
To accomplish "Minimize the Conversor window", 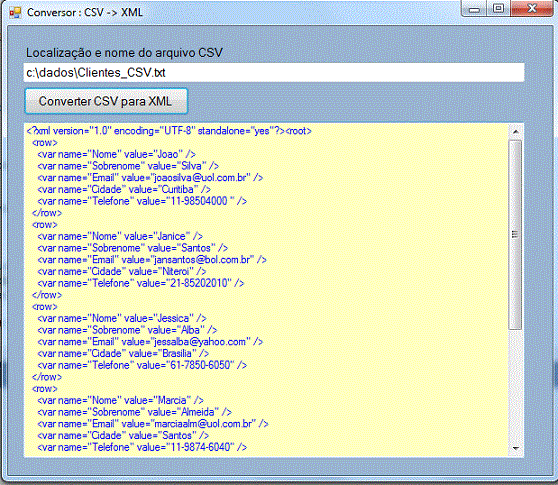I will coord(475,9).
